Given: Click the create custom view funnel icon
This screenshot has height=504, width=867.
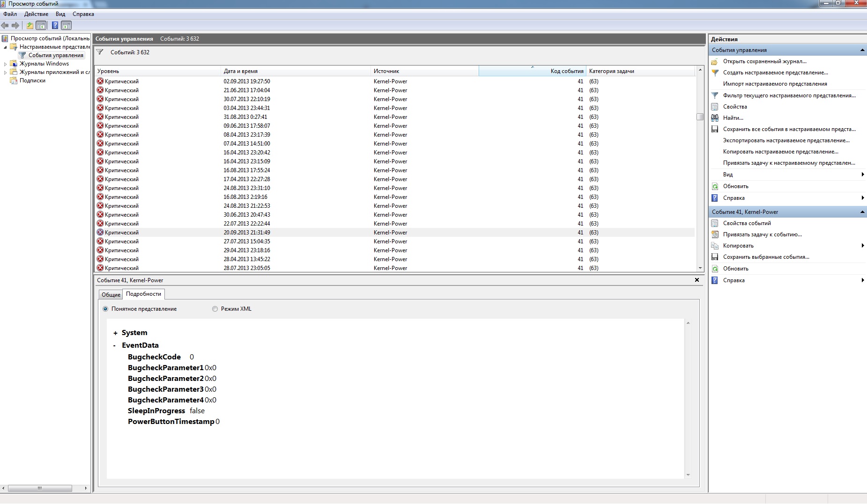Looking at the screenshot, I should [715, 73].
